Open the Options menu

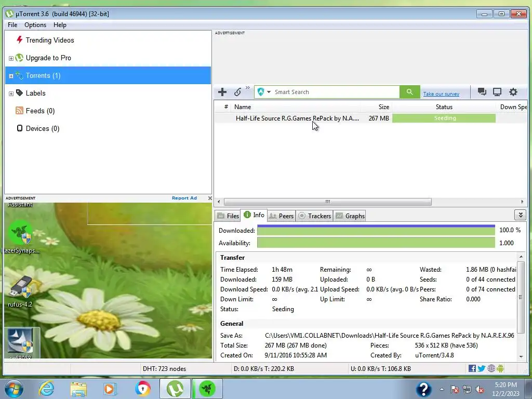(35, 25)
